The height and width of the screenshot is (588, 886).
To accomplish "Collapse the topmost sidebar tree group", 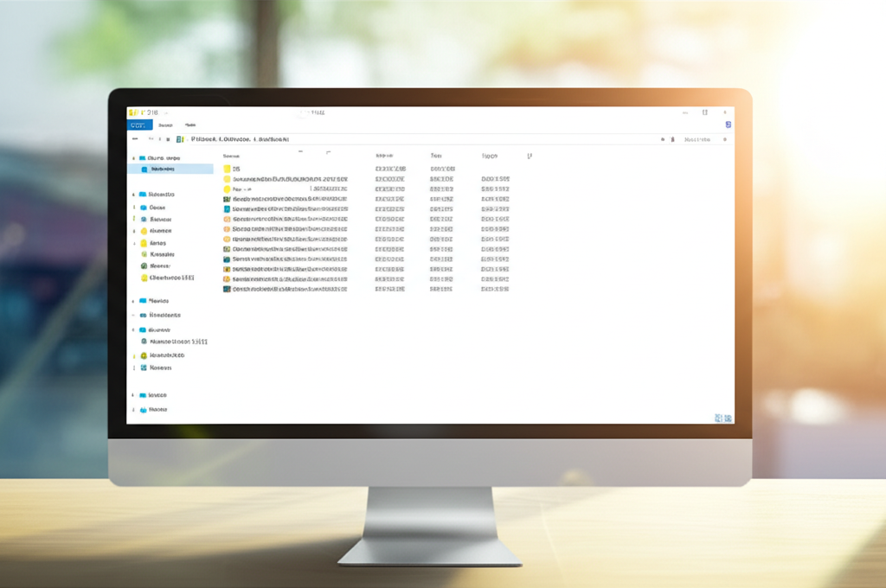I will [133, 158].
